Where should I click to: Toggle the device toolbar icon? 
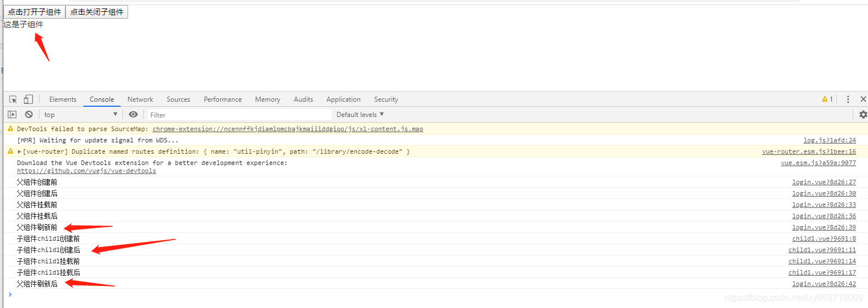[28, 99]
